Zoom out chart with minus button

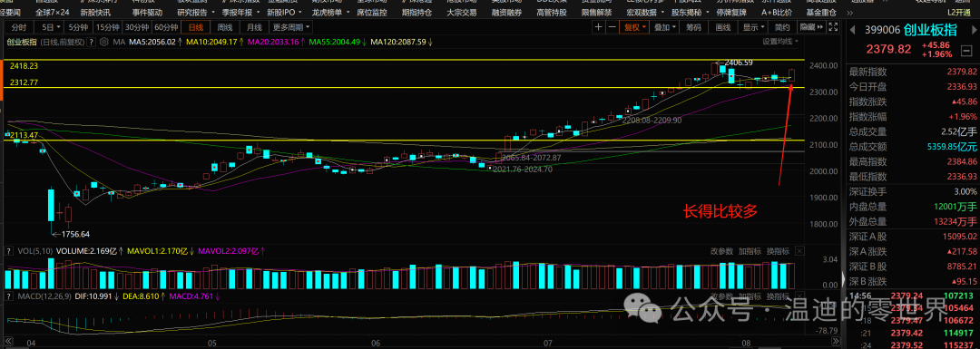[612, 27]
